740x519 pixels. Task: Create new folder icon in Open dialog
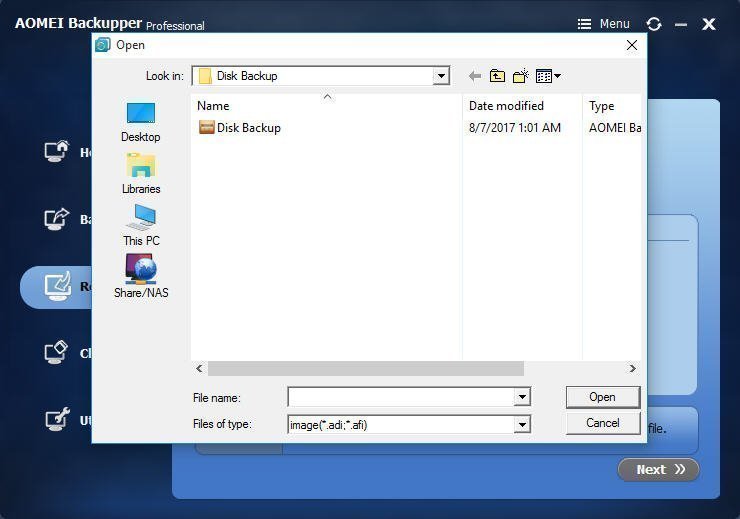(x=521, y=76)
